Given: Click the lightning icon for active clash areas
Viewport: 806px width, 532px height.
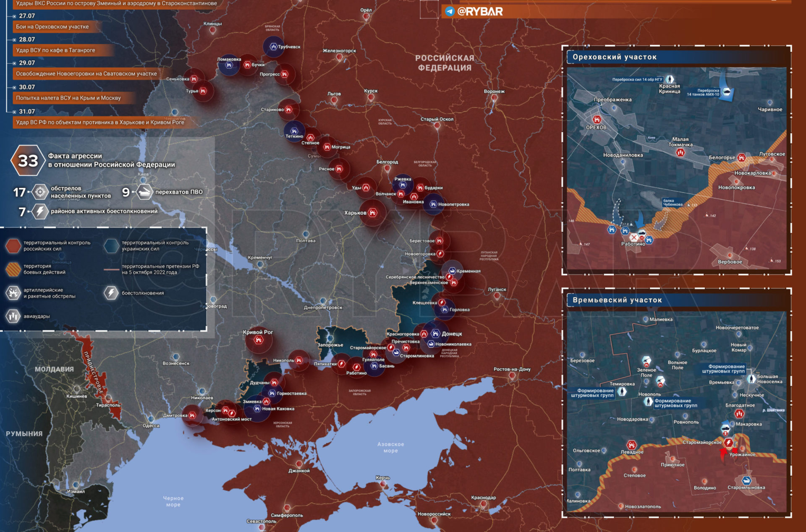Looking at the screenshot, I should pos(40,211).
